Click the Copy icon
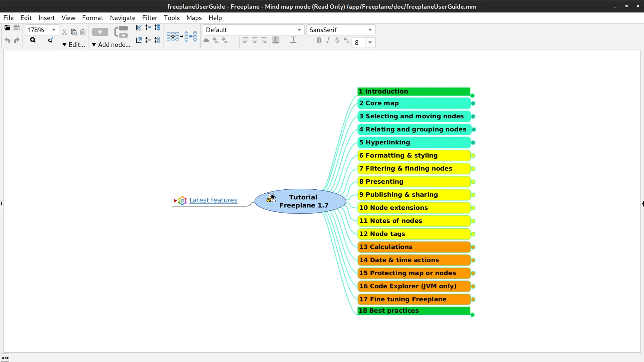 coord(73,32)
